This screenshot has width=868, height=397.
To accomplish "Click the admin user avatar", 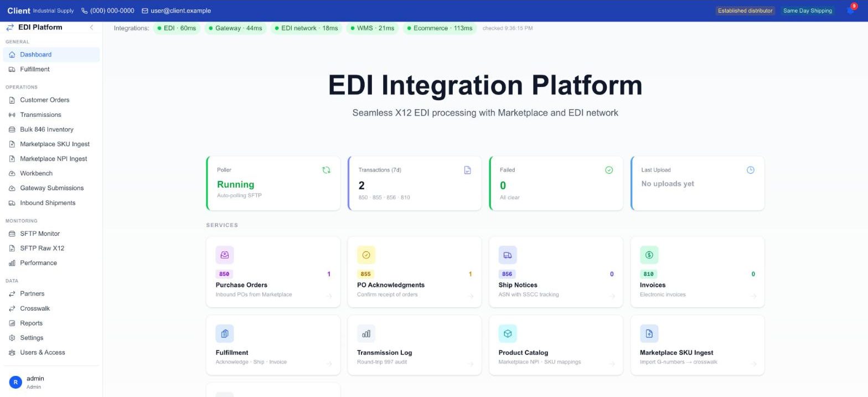I will tap(15, 382).
